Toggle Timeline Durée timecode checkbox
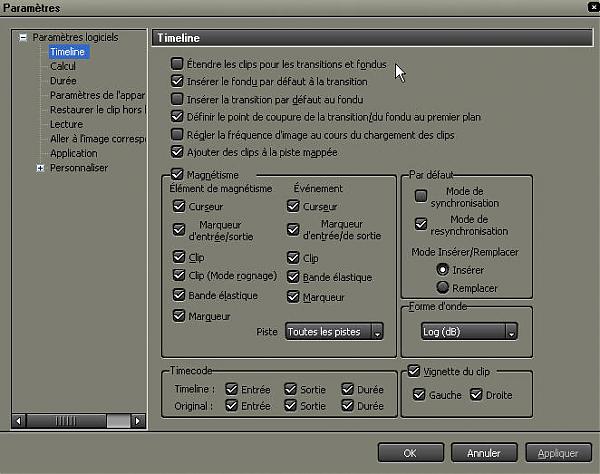This screenshot has height=474, width=600. tap(347, 389)
